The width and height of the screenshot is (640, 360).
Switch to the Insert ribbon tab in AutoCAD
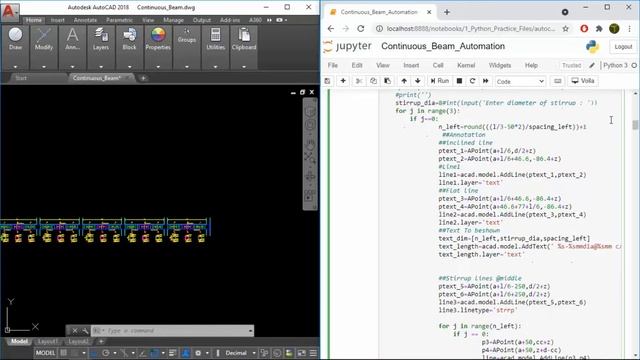[x=58, y=20]
